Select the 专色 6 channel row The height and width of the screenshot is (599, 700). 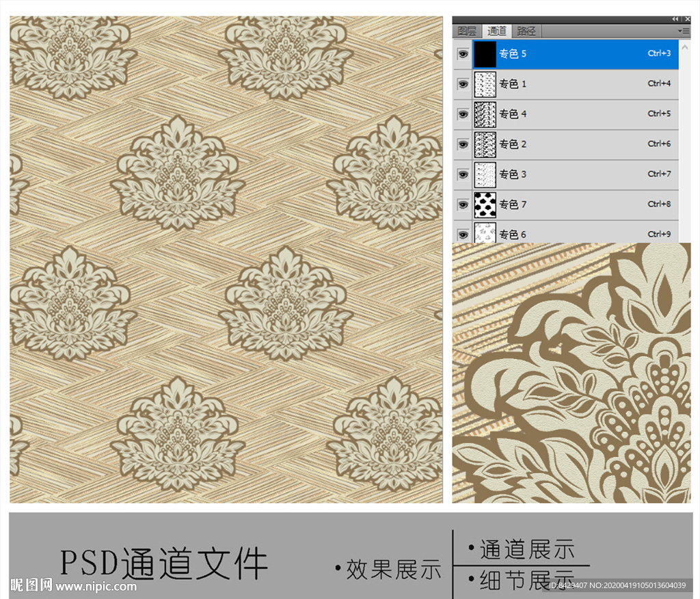(566, 232)
